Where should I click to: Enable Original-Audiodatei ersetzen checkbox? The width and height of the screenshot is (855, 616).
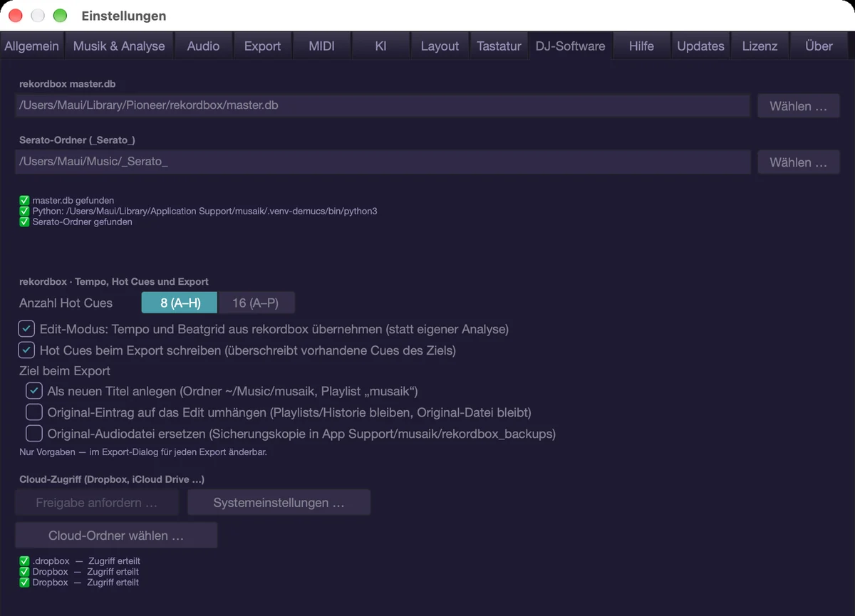point(34,433)
